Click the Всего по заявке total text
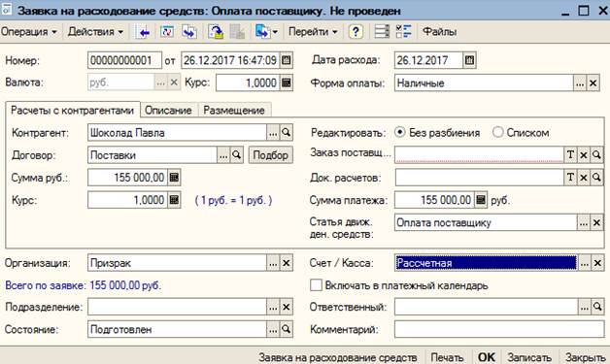The width and height of the screenshot is (610, 364). click(83, 285)
